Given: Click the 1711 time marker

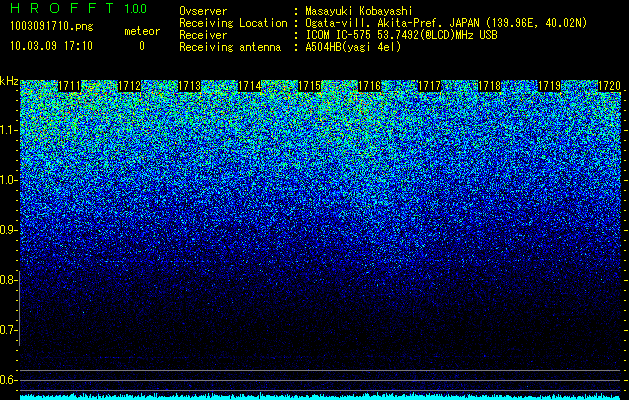Looking at the screenshot, I should coord(70,86).
